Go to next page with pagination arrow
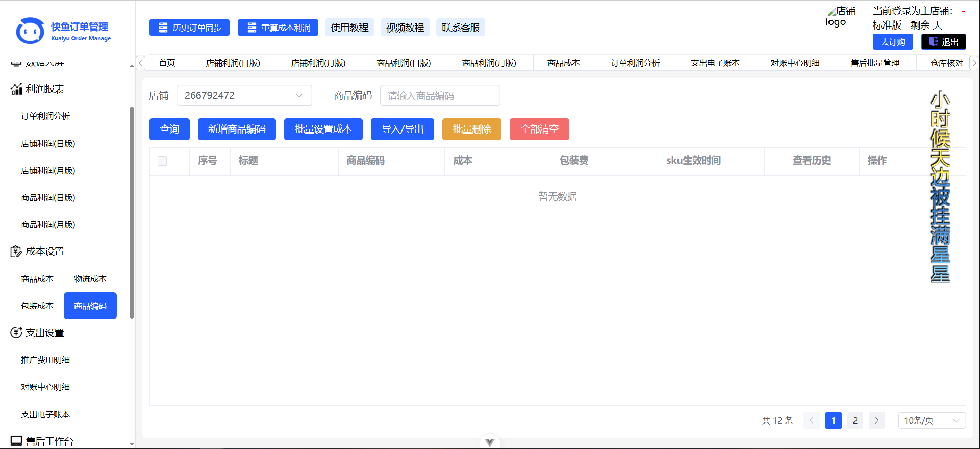Screen dimensions: 980x449 point(877,420)
